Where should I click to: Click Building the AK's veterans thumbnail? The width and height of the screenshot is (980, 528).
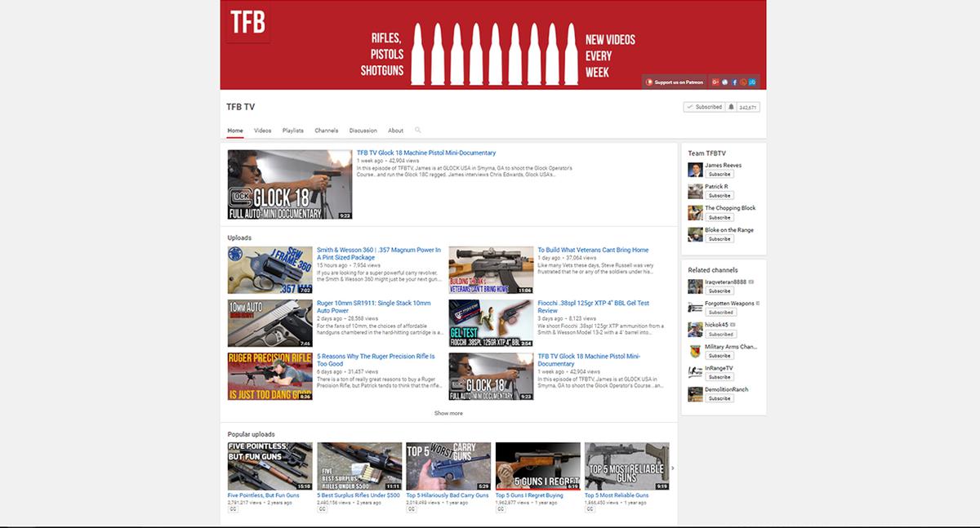(x=491, y=270)
